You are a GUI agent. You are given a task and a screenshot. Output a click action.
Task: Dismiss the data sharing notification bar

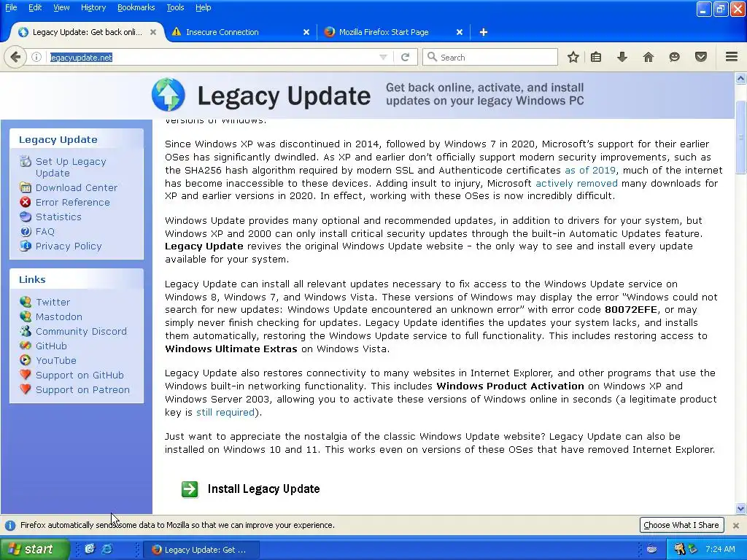tap(735, 525)
